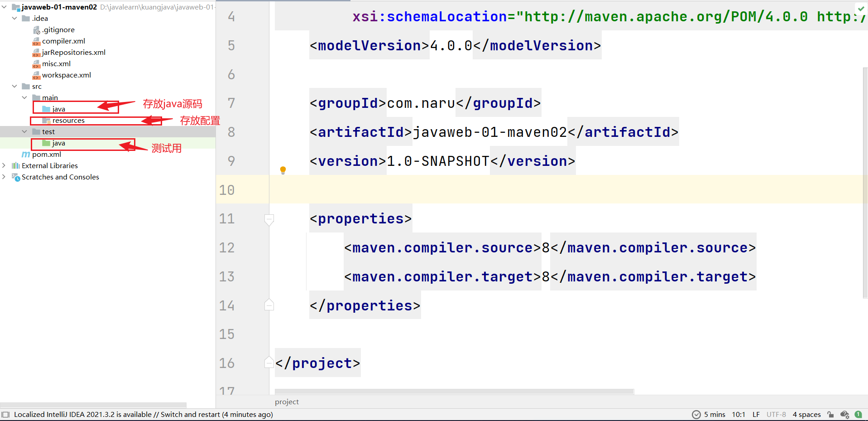
Task: Select the test folder row
Action: pyautogui.click(x=108, y=132)
